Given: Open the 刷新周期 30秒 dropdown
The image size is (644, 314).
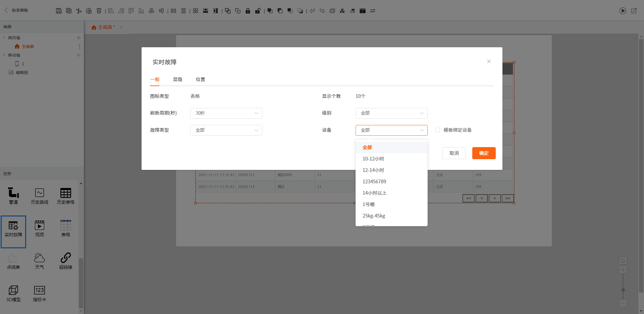Looking at the screenshot, I should click(x=226, y=113).
